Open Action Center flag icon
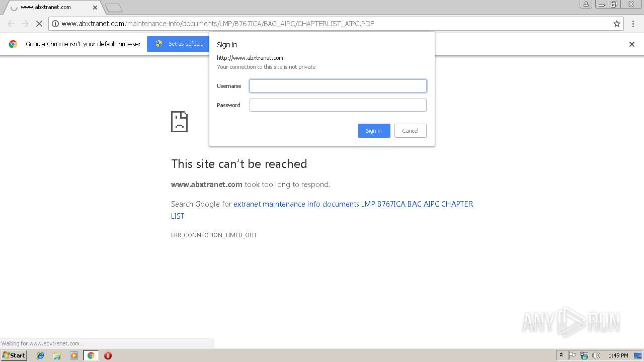This screenshot has width=644, height=362. click(x=572, y=355)
